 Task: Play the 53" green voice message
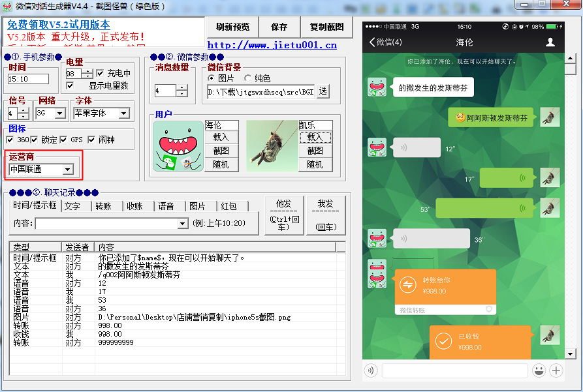(484, 208)
